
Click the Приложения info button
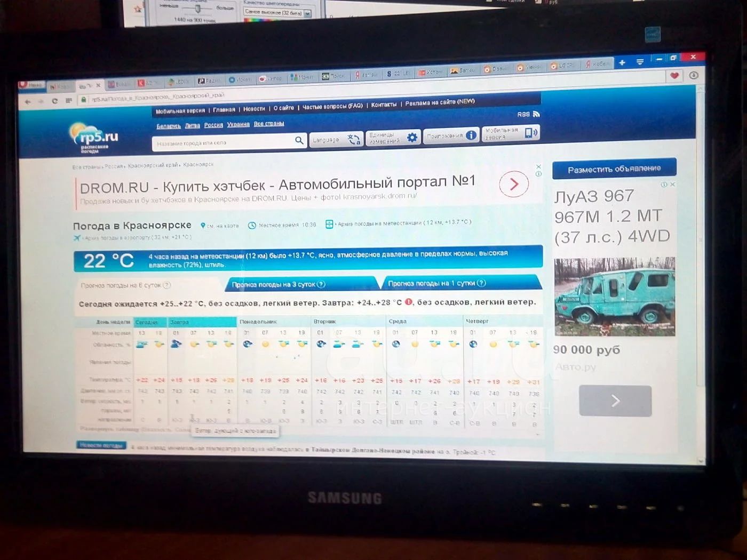point(451,135)
